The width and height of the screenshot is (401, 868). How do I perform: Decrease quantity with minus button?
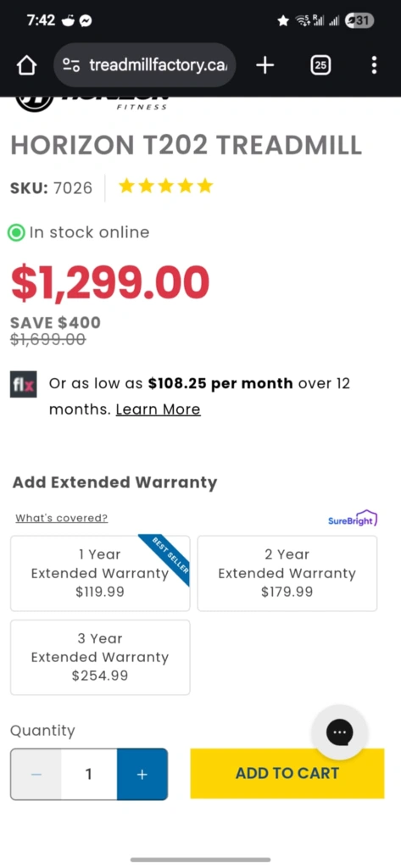pos(36,774)
